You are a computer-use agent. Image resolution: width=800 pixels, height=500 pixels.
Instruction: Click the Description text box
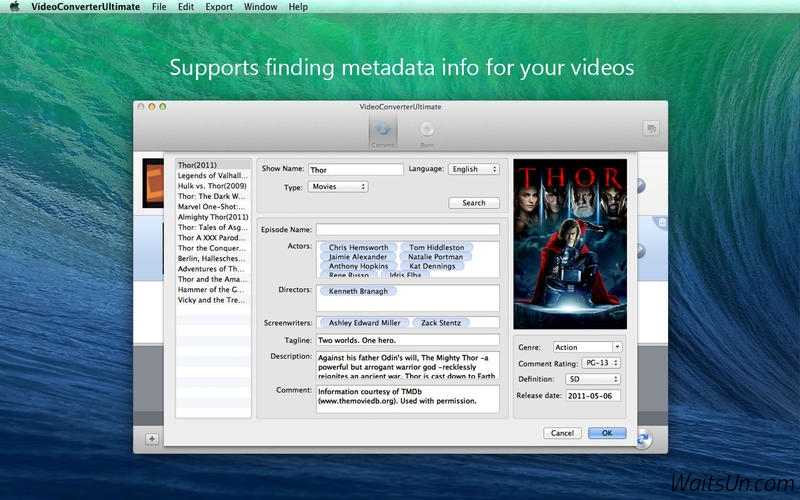click(x=408, y=365)
